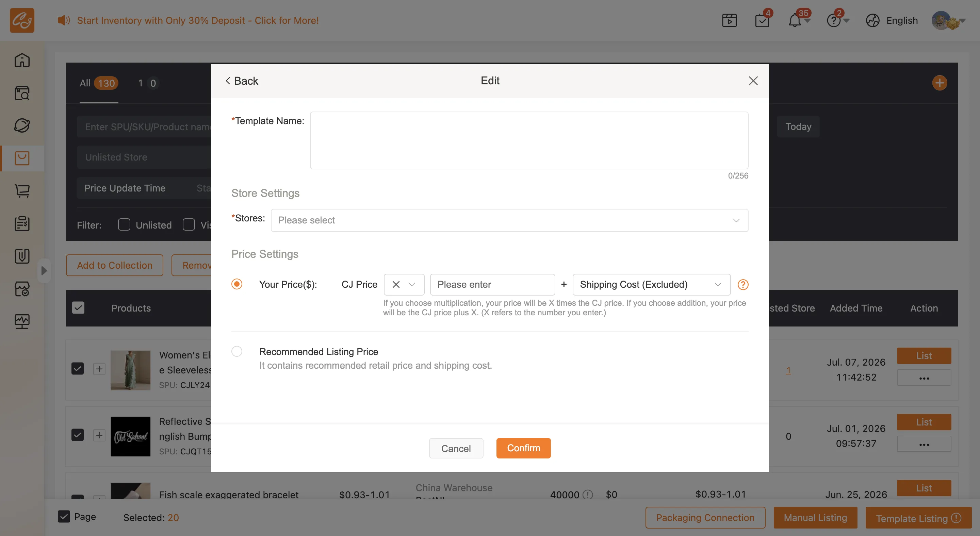Expand the Reflective bumper product row plus
The width and height of the screenshot is (980, 536).
tap(99, 435)
